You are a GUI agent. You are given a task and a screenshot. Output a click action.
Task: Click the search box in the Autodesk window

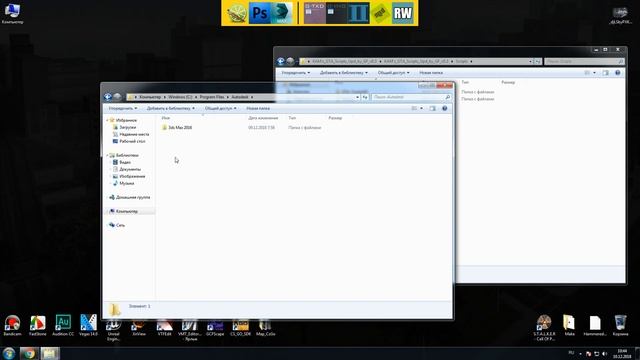click(x=411, y=97)
